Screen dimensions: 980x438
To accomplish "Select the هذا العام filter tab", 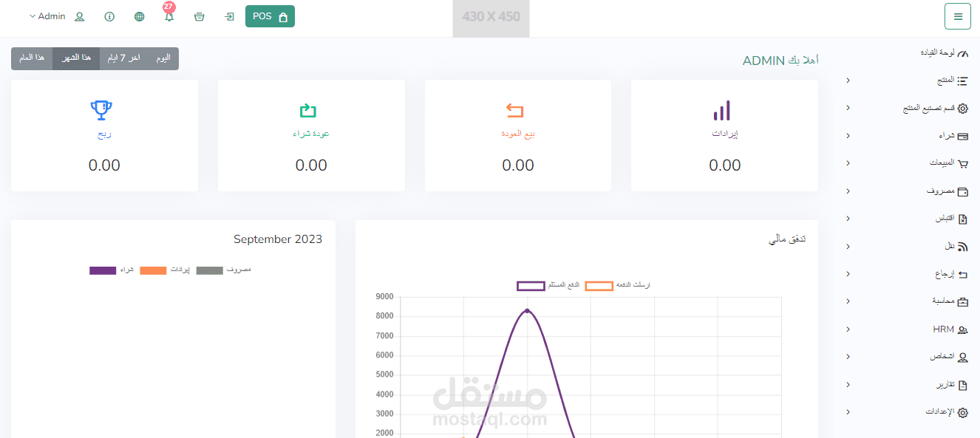I will tap(32, 58).
